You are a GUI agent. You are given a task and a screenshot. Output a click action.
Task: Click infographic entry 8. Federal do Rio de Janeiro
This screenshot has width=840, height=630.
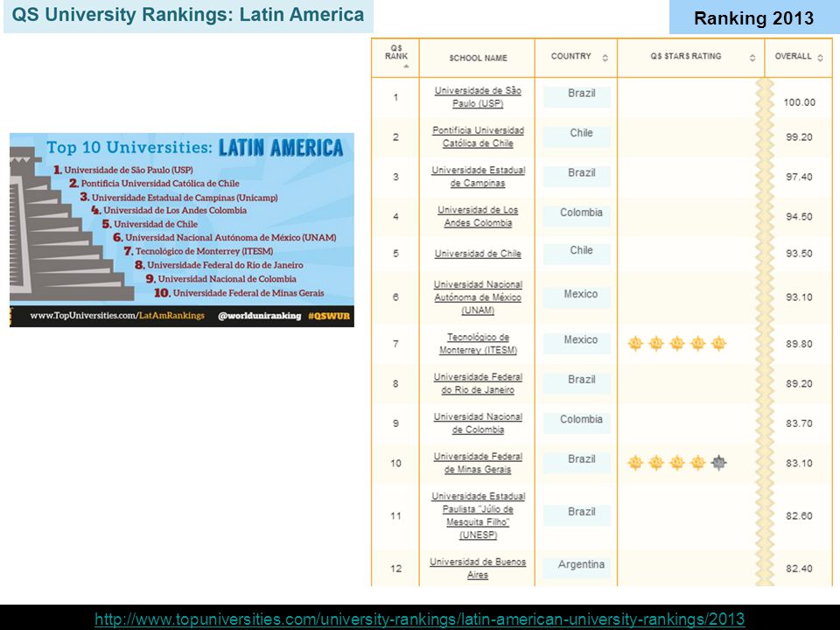219,264
